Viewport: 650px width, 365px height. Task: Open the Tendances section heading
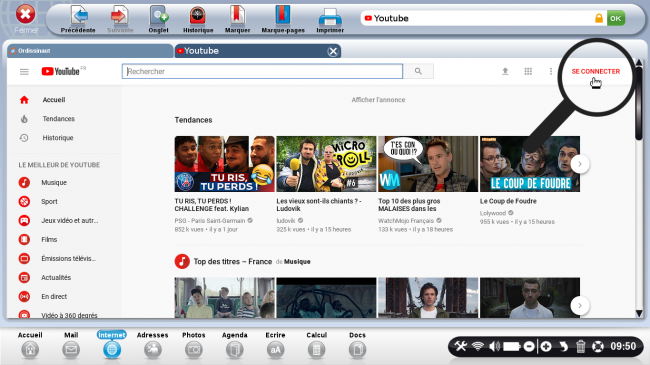(193, 120)
